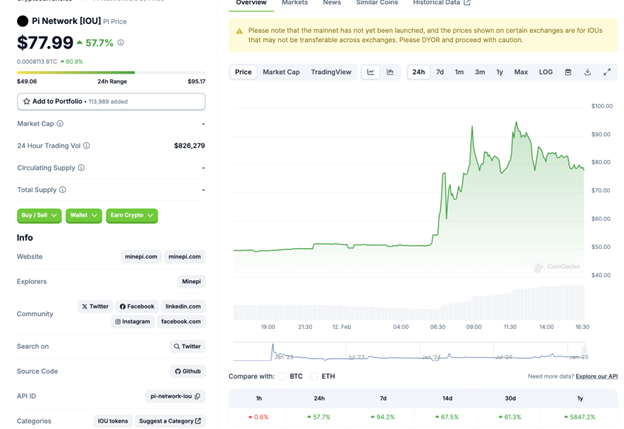Show Circulating Supply info icon
This screenshot has height=429, width=624.
click(x=81, y=168)
